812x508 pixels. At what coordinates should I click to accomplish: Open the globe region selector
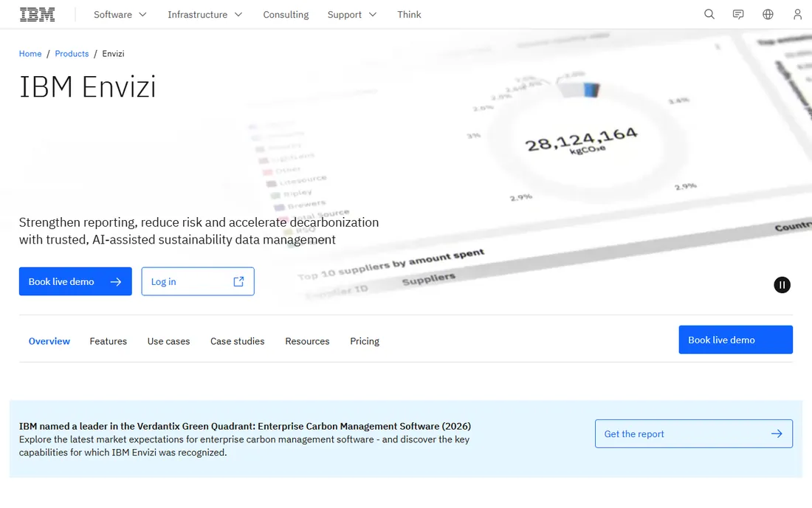(x=768, y=15)
